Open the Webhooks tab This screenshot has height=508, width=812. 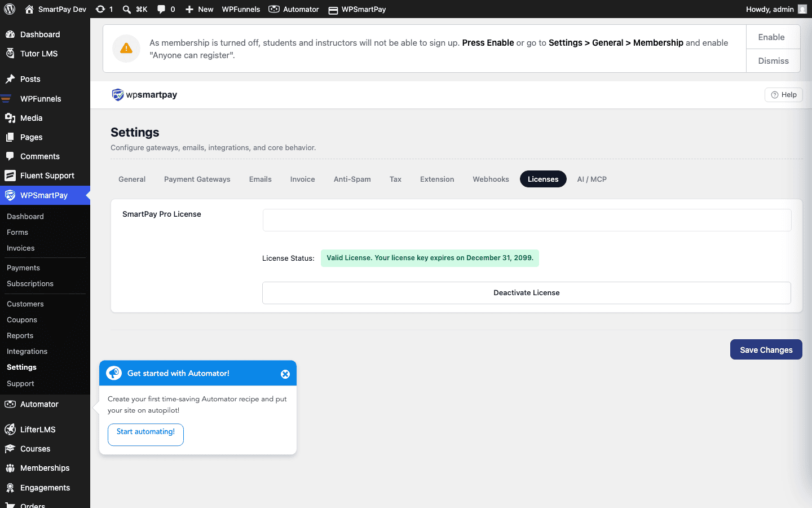(x=491, y=179)
